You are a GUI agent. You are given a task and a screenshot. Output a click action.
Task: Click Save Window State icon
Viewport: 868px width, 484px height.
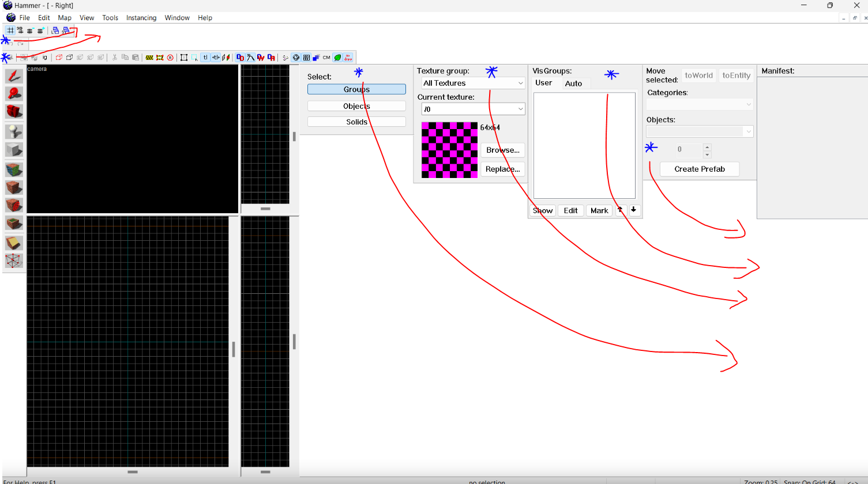65,31
